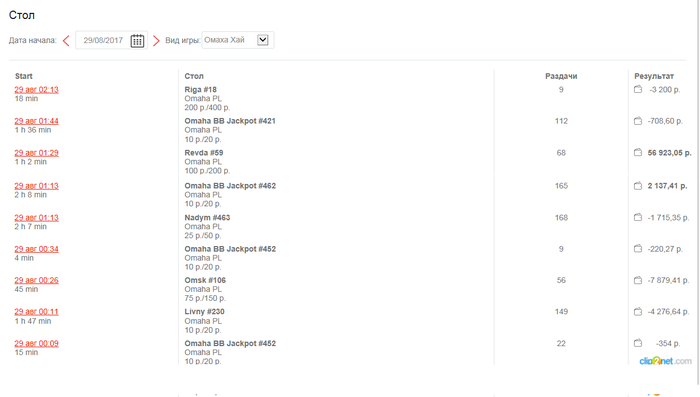Click the Раздачи column header
Screen dimensions: 700x397
pyautogui.click(x=561, y=76)
